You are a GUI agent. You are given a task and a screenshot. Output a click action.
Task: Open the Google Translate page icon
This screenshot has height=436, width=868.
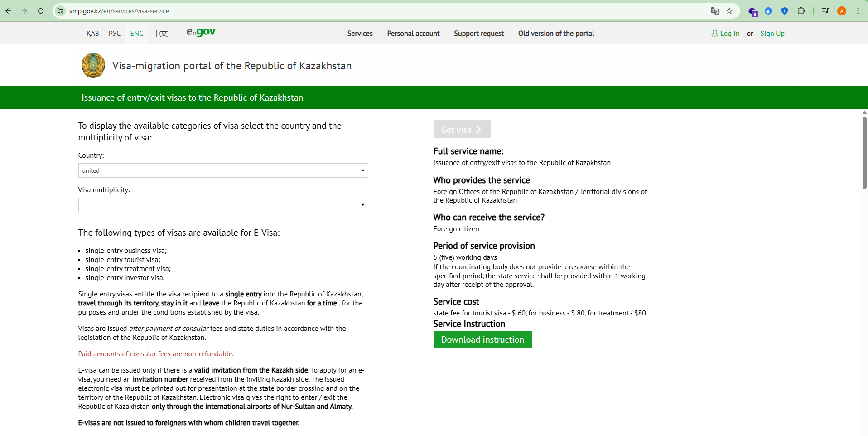[714, 11]
